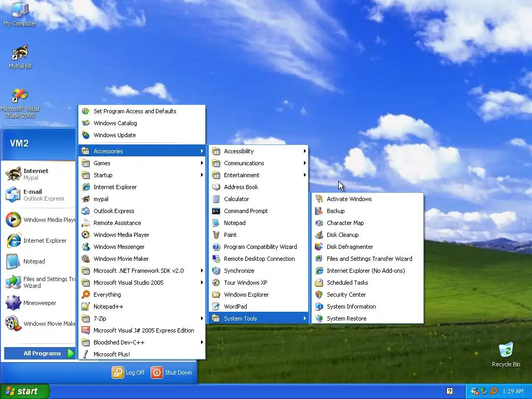Click the Paint brush cup icon
The width and height of the screenshot is (532, 399).
216,235
